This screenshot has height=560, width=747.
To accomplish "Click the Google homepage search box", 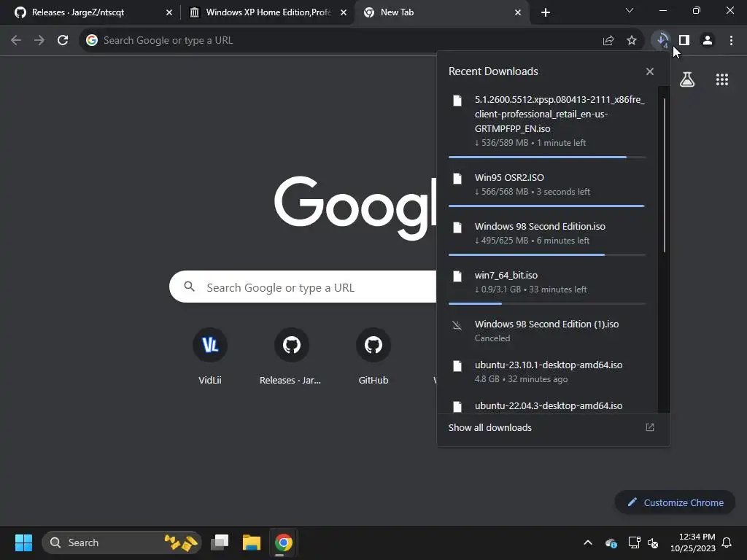I will pyautogui.click(x=303, y=287).
